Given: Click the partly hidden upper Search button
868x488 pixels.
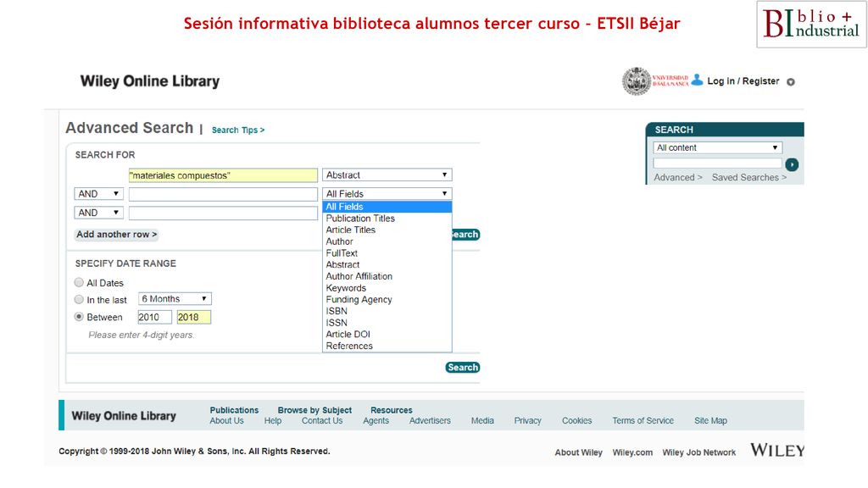Looking at the screenshot, I should click(x=466, y=235).
